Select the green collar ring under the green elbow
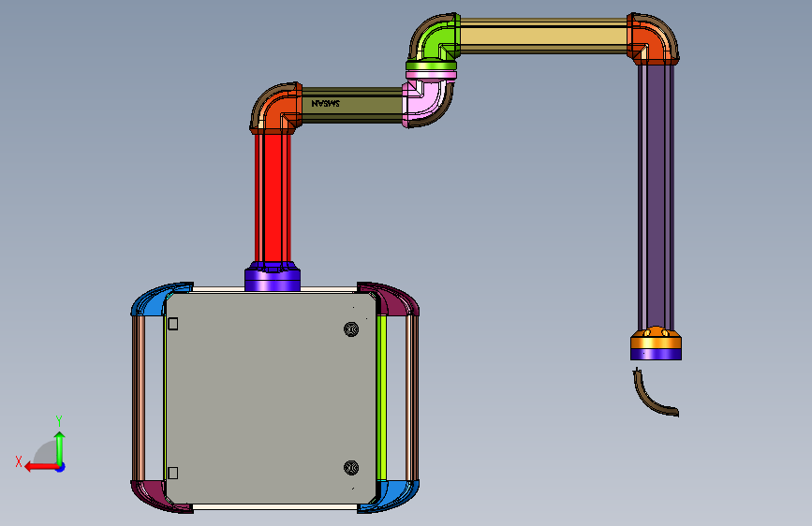Screen dimensions: 812x526 (x=431, y=66)
